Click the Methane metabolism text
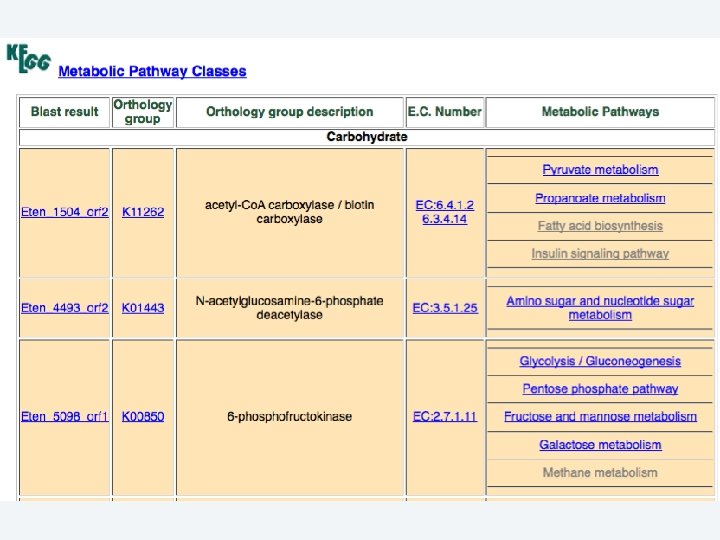Image resolution: width=720 pixels, height=540 pixels. point(600,472)
